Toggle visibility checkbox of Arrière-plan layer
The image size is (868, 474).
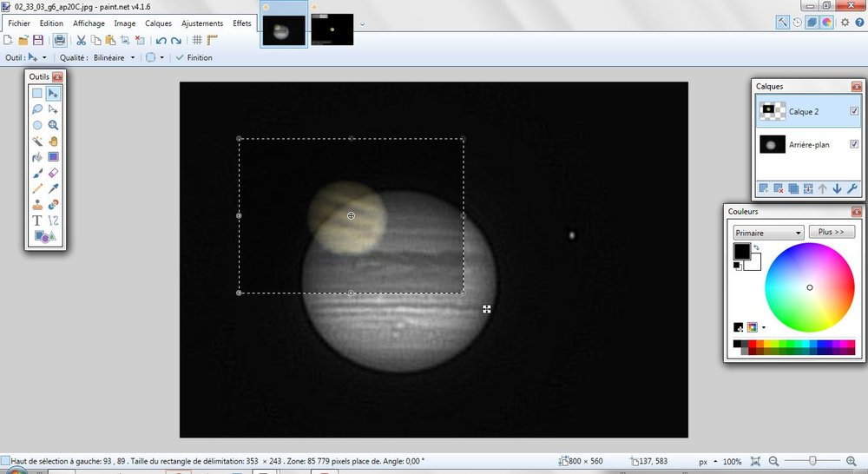click(854, 144)
